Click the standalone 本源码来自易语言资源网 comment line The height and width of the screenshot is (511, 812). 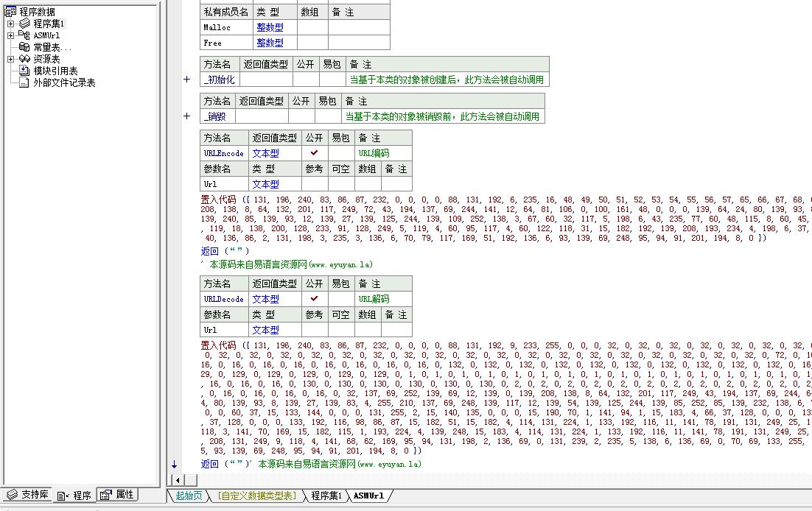[x=287, y=264]
